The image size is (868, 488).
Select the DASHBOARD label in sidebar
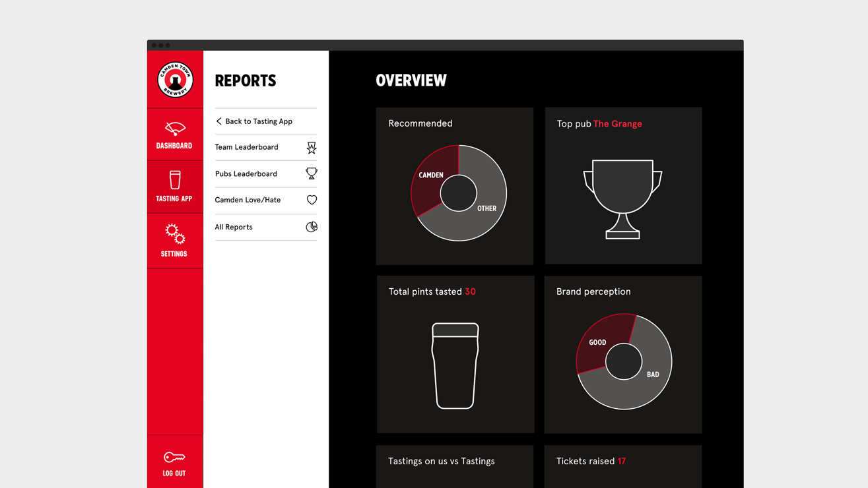(174, 146)
